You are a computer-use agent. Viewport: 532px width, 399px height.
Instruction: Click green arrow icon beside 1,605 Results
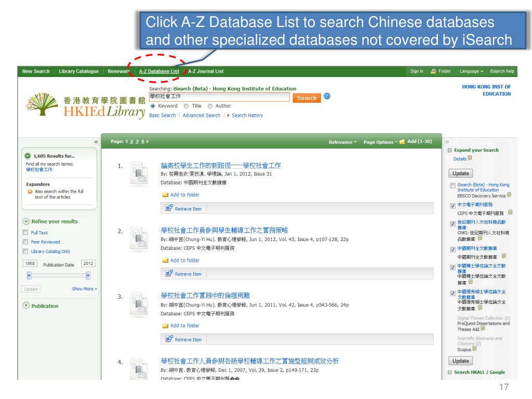tap(28, 156)
